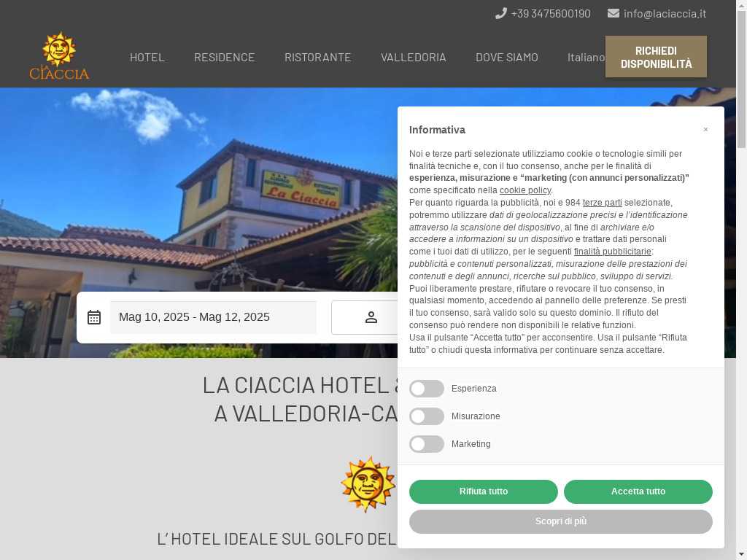747x560 pixels.
Task: Click the calendar icon beside dates
Action: (94, 317)
